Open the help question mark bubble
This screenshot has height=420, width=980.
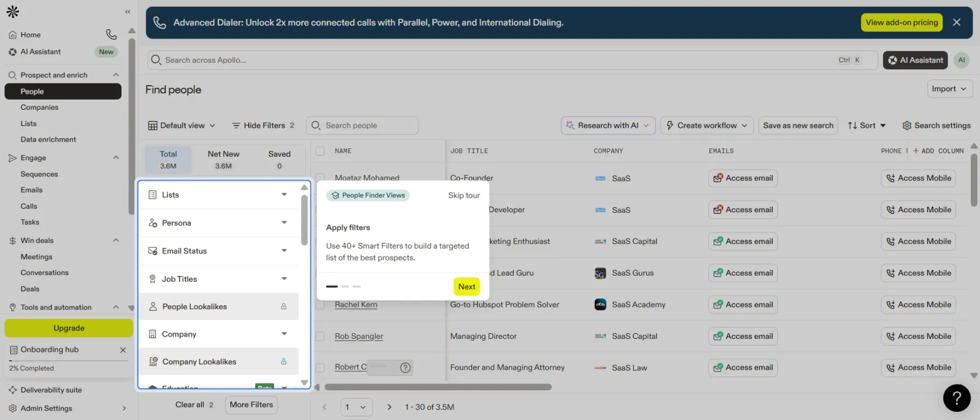point(956,398)
